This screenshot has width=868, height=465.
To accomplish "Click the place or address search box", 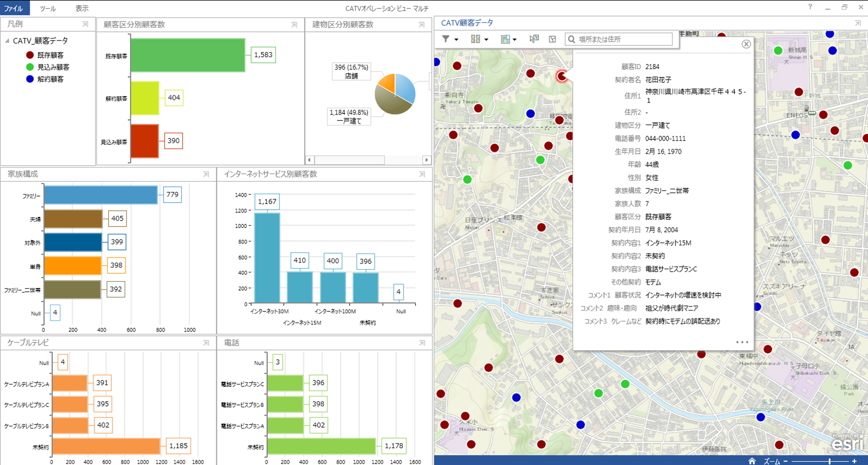I will tap(623, 39).
